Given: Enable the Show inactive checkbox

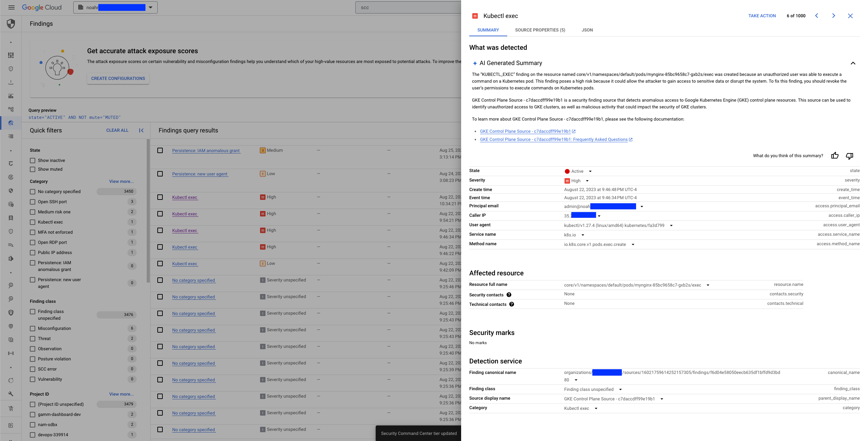Looking at the screenshot, I should (x=33, y=161).
